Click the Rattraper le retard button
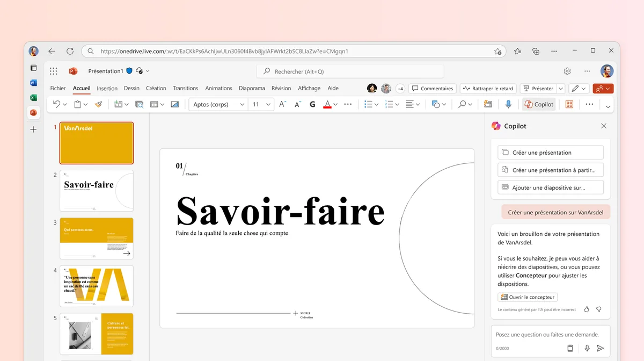 pyautogui.click(x=488, y=89)
